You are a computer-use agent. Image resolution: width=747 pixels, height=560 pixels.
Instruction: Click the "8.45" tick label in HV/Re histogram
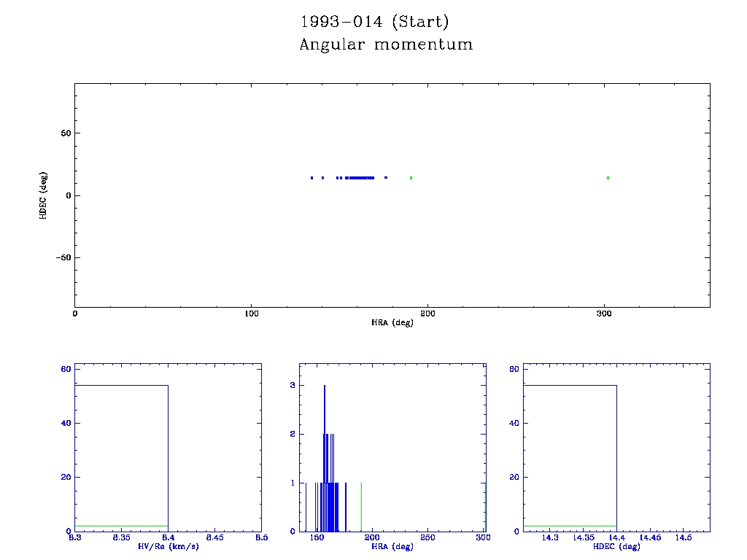pos(214,538)
